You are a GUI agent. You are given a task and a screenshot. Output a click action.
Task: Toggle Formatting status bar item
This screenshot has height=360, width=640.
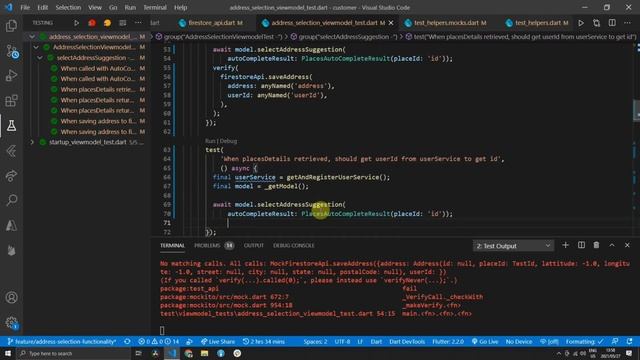point(584,342)
